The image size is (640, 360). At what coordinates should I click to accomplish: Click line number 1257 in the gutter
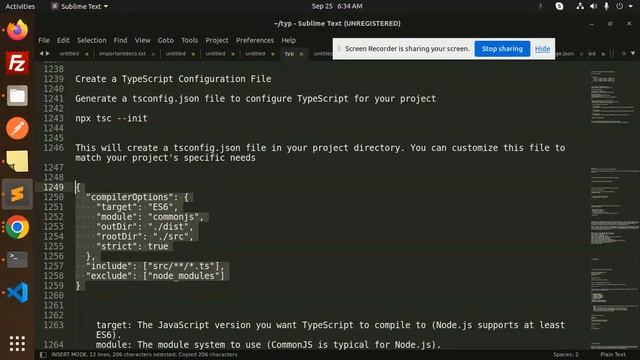(x=53, y=266)
